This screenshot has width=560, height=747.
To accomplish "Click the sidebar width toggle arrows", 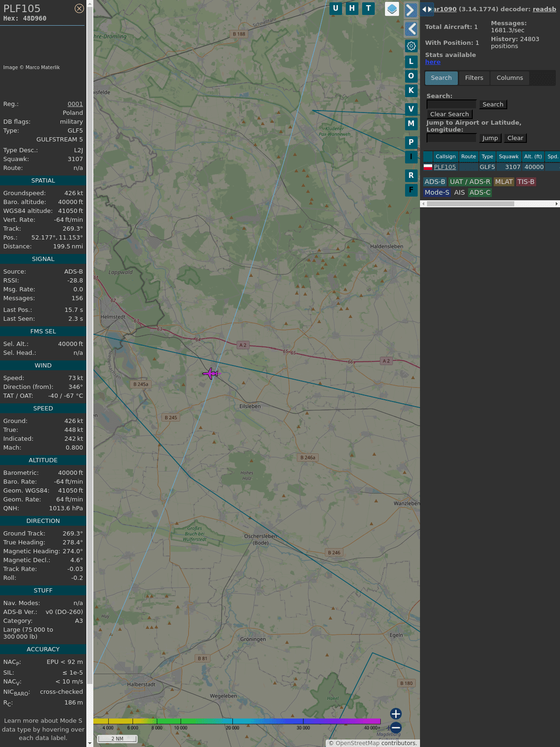I will 427,9.
